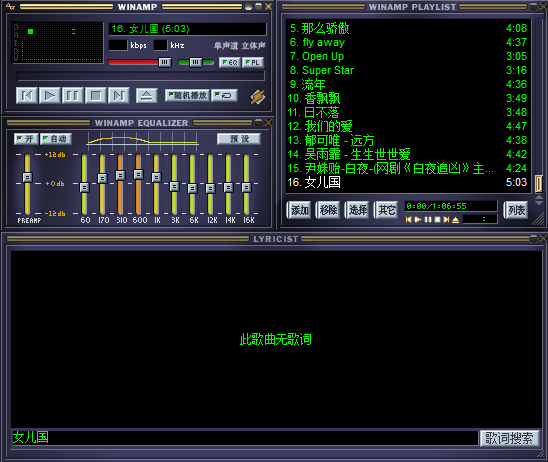The image size is (548, 462).
Task: Open the playlist 列表 (list) menu
Action: tap(516, 210)
